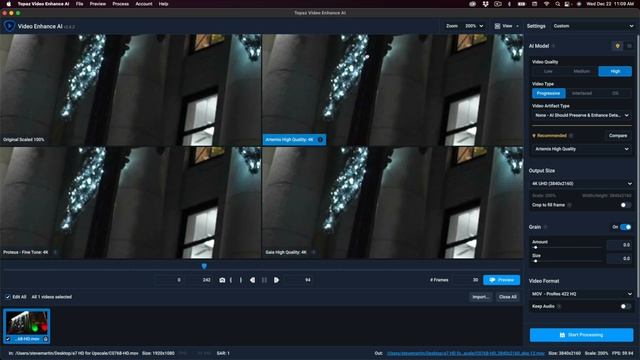Image resolution: width=640 pixels, height=360 pixels.
Task: Open the output file path link
Action: pyautogui.click(x=465, y=353)
